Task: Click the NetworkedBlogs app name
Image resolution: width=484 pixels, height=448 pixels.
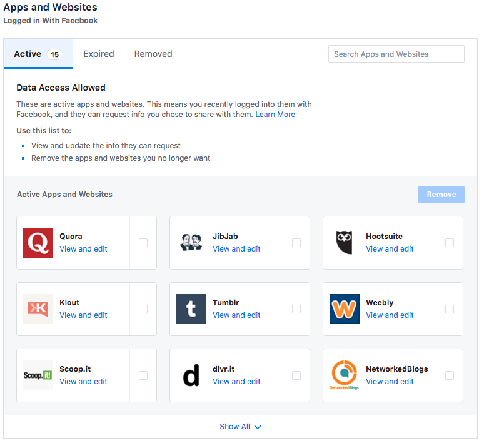Action: coord(397,369)
